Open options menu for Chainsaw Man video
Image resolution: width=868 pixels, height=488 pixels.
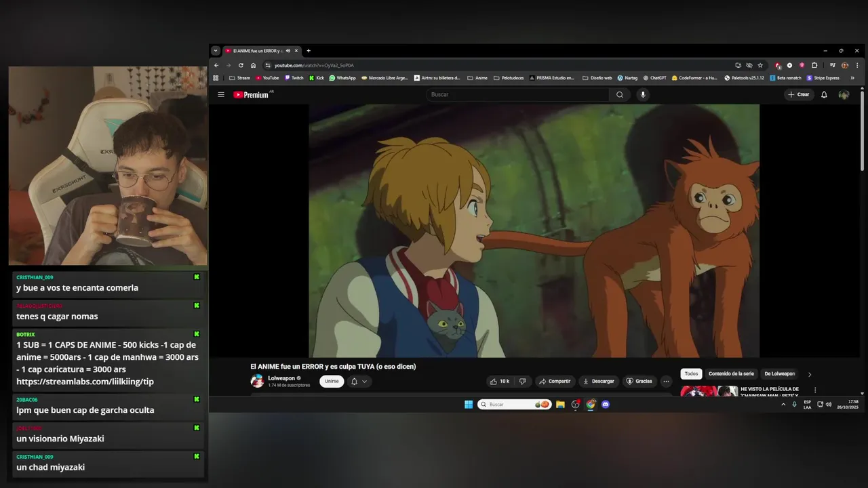[x=815, y=390]
